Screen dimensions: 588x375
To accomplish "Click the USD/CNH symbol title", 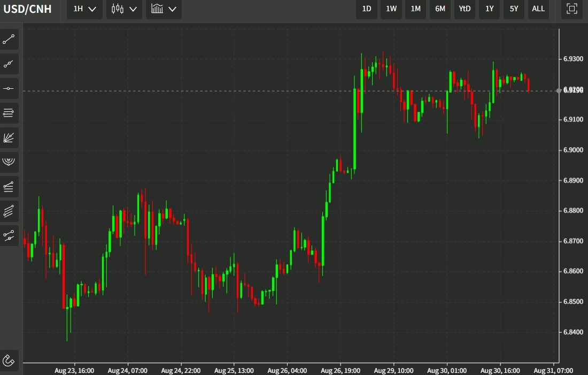I will [x=27, y=9].
